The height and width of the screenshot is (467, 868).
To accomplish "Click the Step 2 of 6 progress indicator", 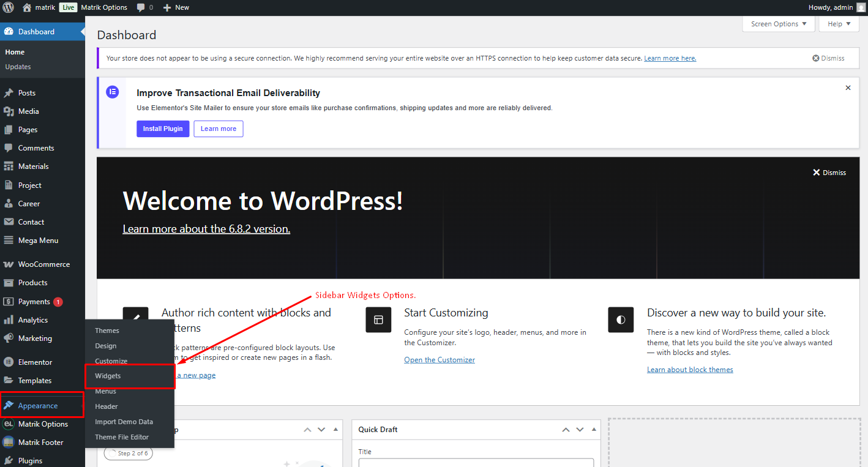I will pos(129,454).
